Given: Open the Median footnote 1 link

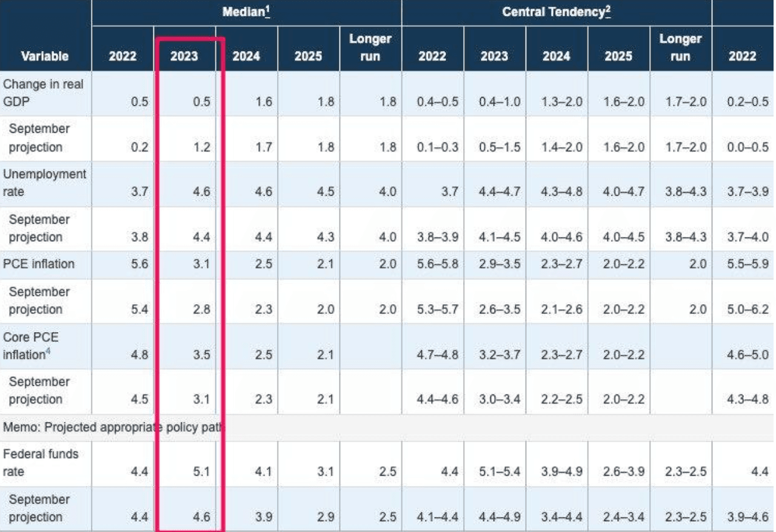Looking at the screenshot, I should click(268, 11).
